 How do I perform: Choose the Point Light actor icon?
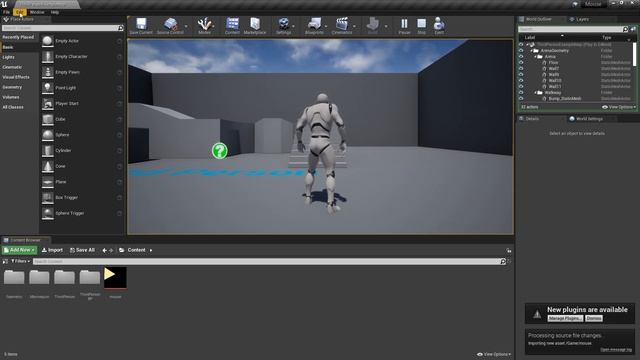click(x=48, y=88)
